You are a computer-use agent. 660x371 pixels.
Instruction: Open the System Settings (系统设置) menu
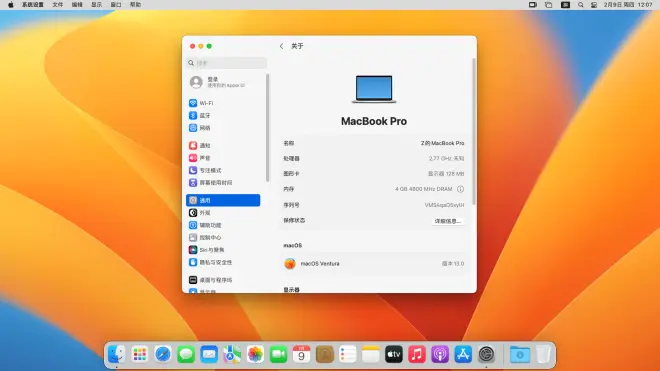33,5
